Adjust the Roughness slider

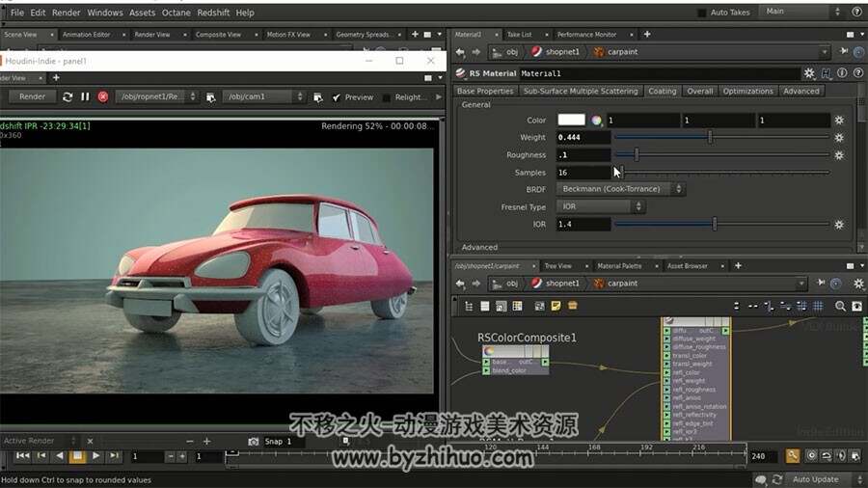(x=721, y=155)
